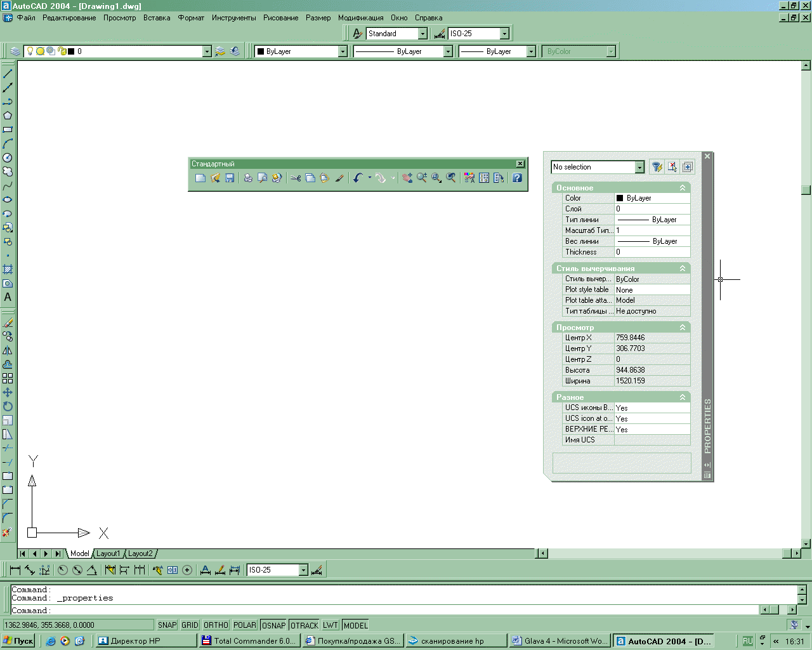Select the Linear Dimension tool

[x=15, y=570]
